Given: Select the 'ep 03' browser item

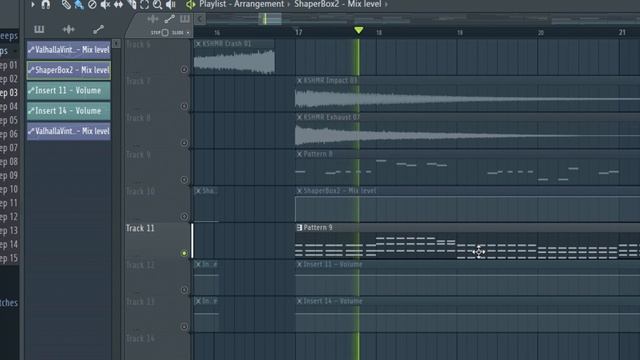Looking at the screenshot, I should [9, 93].
